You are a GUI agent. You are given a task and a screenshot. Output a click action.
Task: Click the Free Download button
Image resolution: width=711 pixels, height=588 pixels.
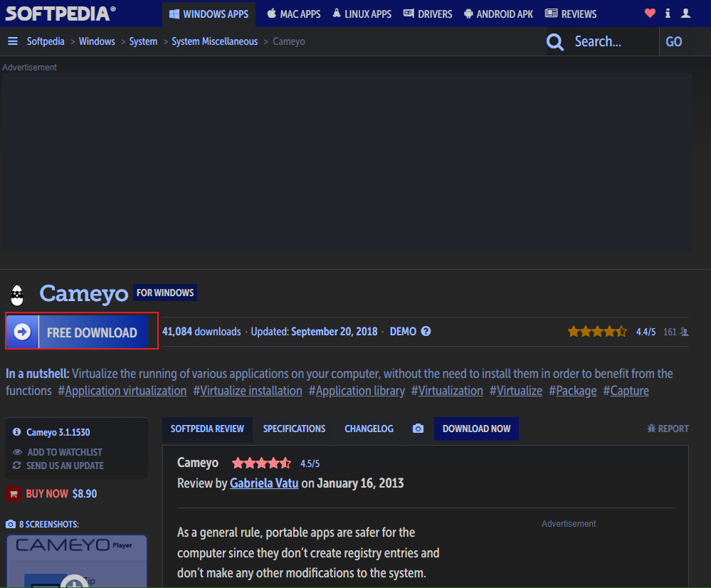(x=77, y=332)
